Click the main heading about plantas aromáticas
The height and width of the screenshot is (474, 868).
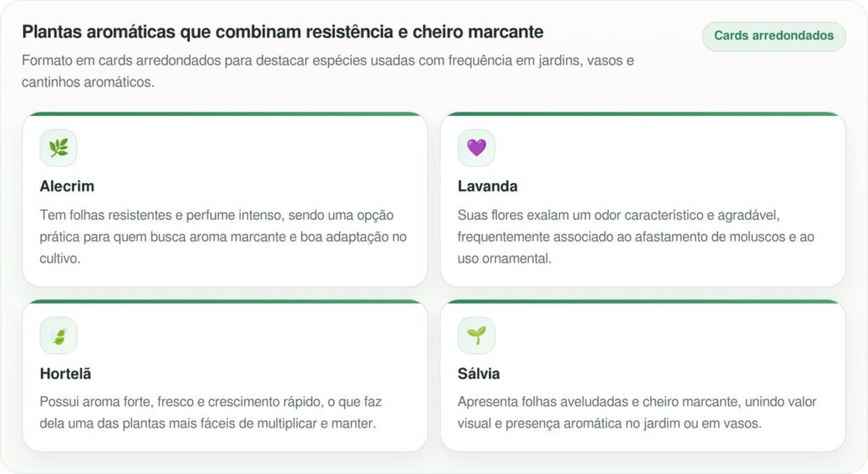[x=282, y=32]
